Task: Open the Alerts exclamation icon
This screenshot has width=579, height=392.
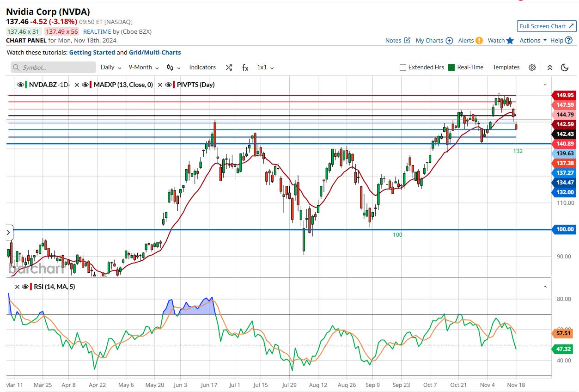Action: [x=479, y=40]
